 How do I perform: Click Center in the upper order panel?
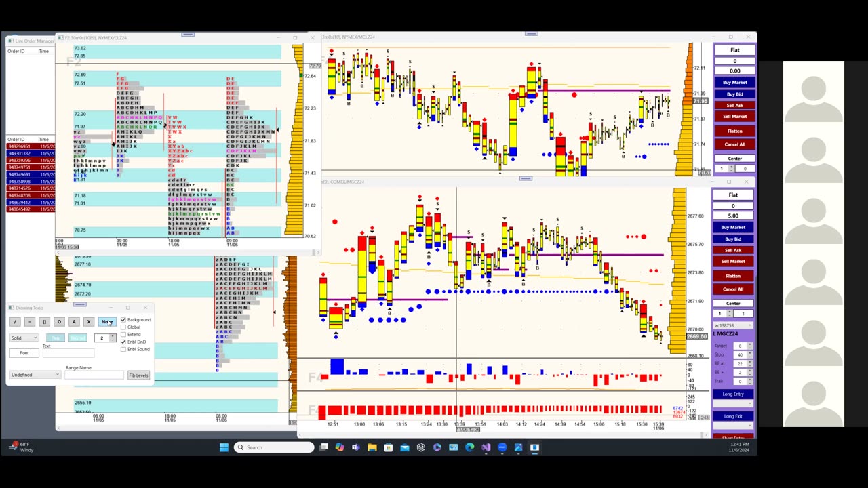pos(734,159)
